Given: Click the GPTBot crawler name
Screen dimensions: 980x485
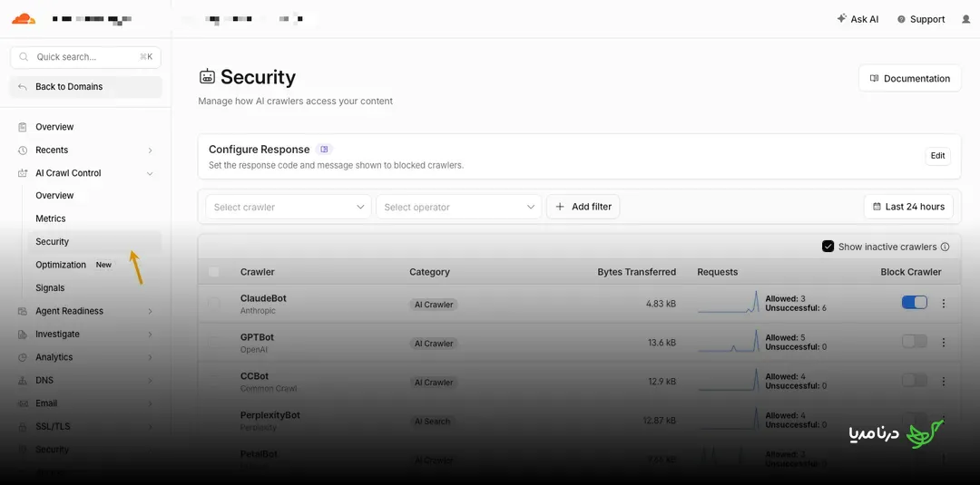Looking at the screenshot, I should [257, 337].
